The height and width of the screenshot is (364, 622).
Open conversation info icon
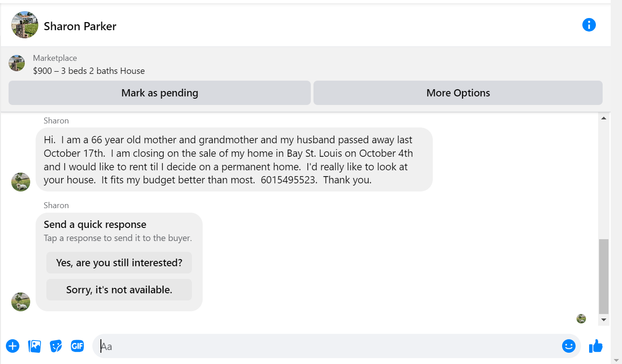tap(589, 25)
